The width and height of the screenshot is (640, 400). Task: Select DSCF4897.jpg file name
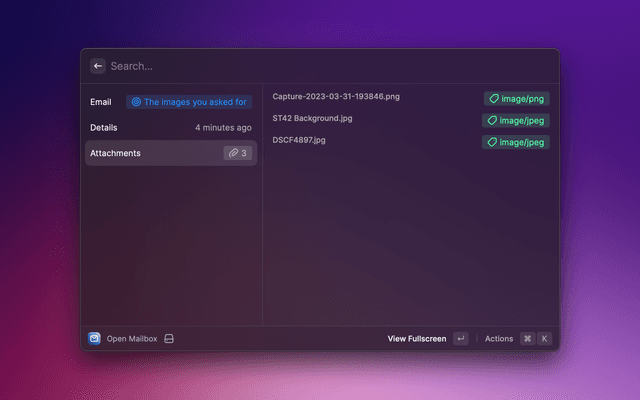(299, 140)
